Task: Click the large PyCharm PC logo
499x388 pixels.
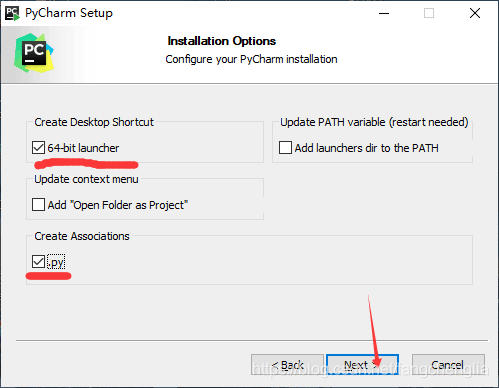Action: pos(34,53)
